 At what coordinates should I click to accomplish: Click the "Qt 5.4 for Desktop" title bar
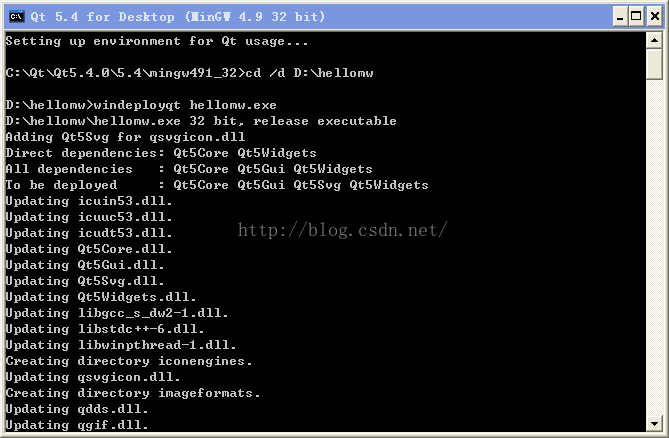point(300,16)
